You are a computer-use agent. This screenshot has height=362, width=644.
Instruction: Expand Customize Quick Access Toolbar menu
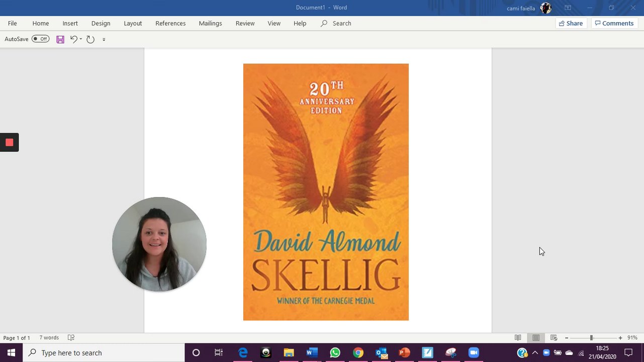click(104, 39)
